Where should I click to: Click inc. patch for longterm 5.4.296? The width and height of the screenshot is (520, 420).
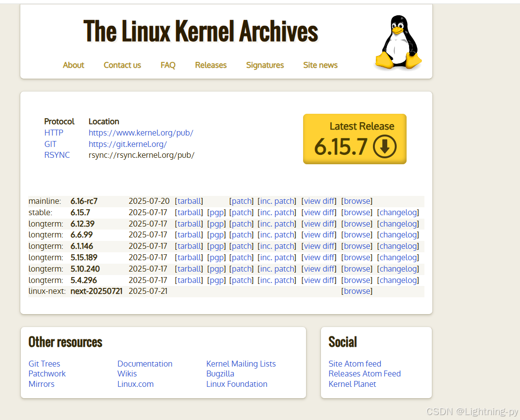click(x=277, y=280)
